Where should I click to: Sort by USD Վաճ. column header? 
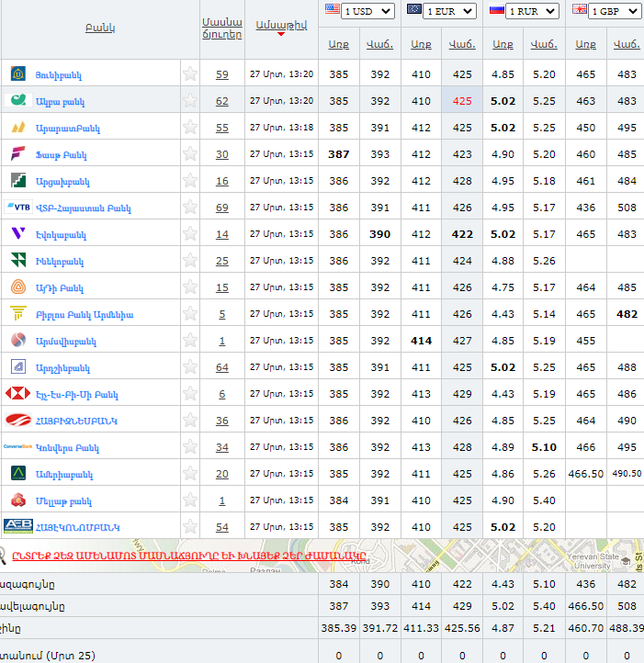[x=380, y=44]
